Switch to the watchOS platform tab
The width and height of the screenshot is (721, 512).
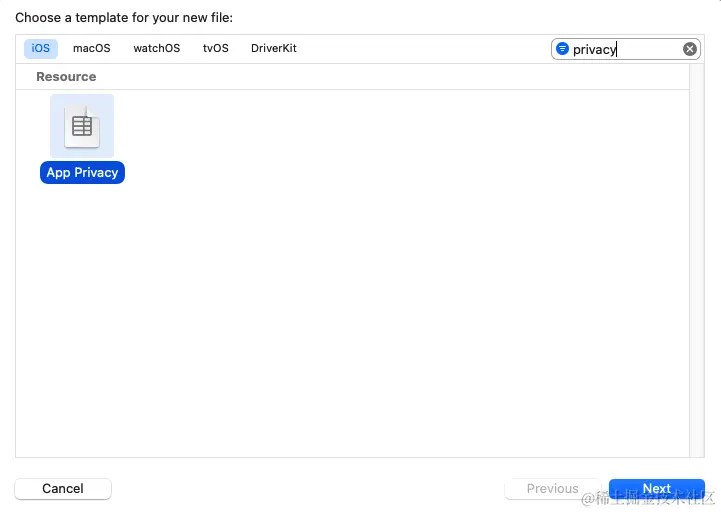157,48
